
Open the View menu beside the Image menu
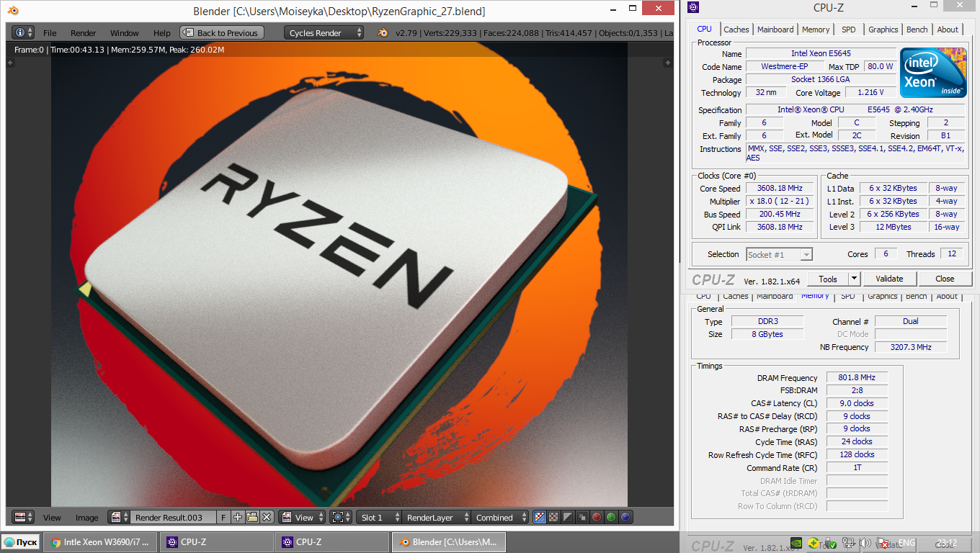tap(52, 518)
